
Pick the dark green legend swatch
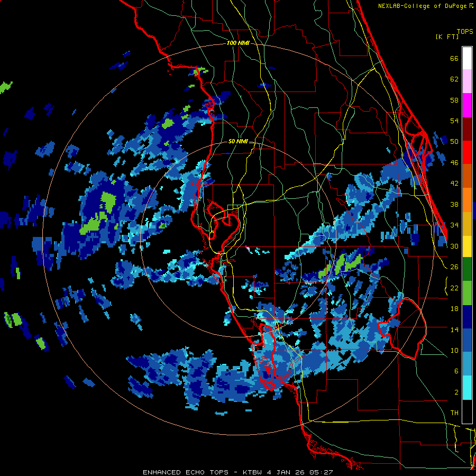[467, 269]
